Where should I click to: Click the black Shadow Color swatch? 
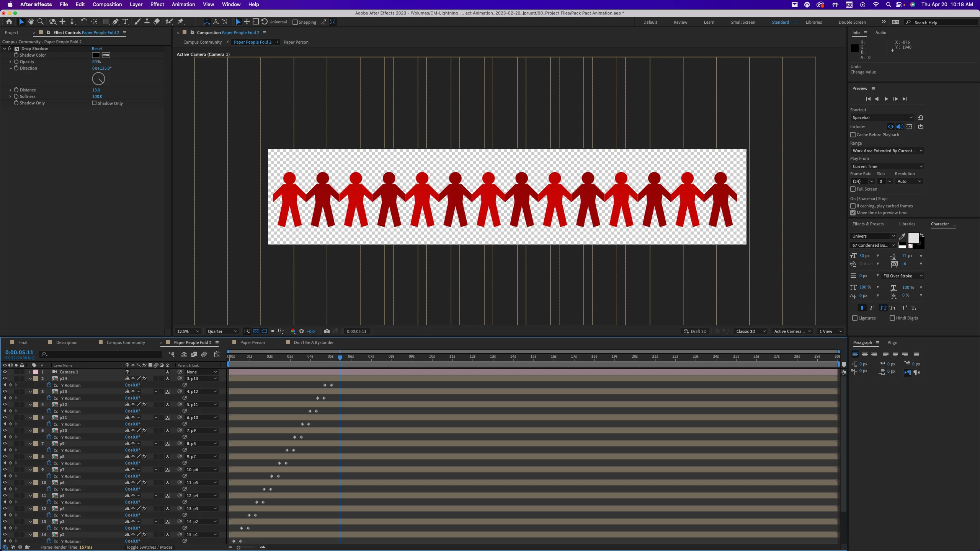pyautogui.click(x=96, y=55)
